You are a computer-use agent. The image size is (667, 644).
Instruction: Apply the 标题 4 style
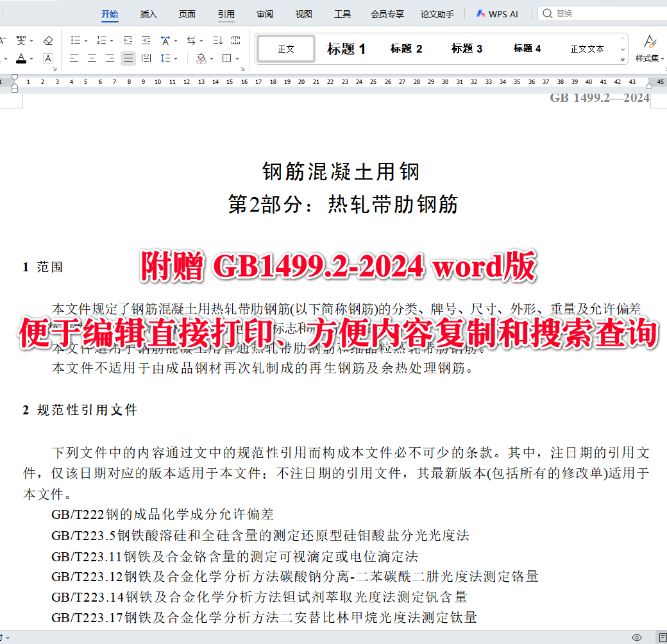tap(527, 49)
